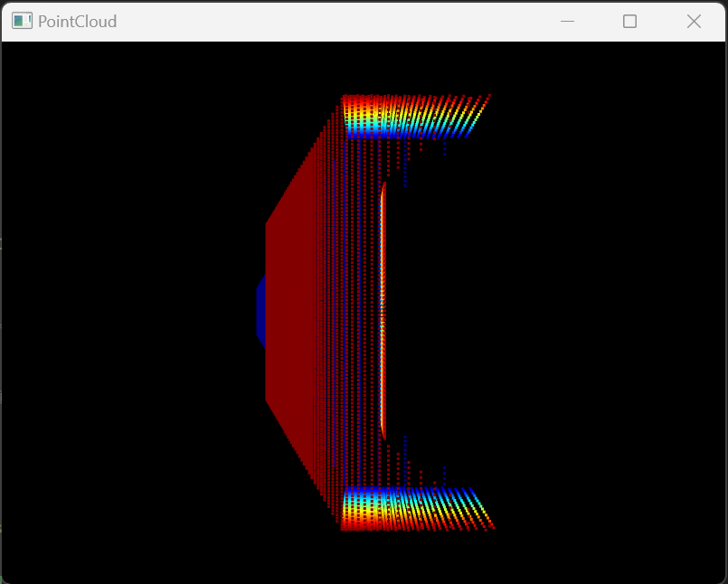Select the right tip of the bottom rainbow band
This screenshot has height=584, width=728.
493,527
